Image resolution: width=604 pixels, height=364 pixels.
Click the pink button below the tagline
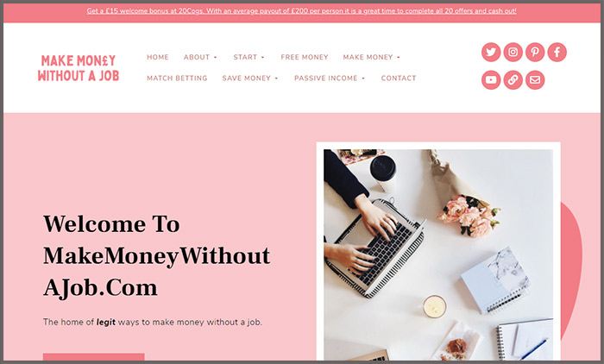[x=93, y=357]
